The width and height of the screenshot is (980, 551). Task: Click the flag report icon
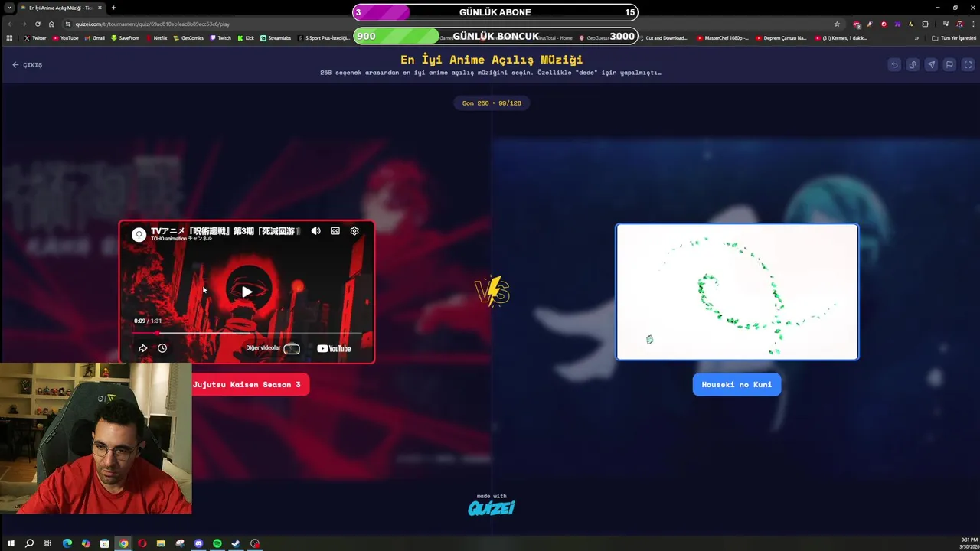tap(949, 65)
